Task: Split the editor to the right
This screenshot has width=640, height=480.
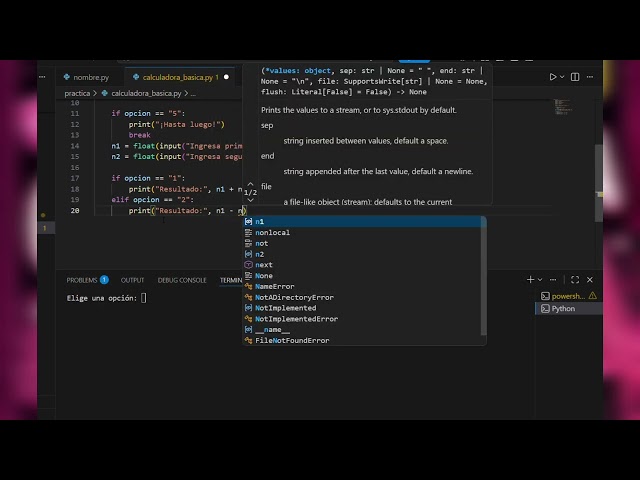Action: 575,77
